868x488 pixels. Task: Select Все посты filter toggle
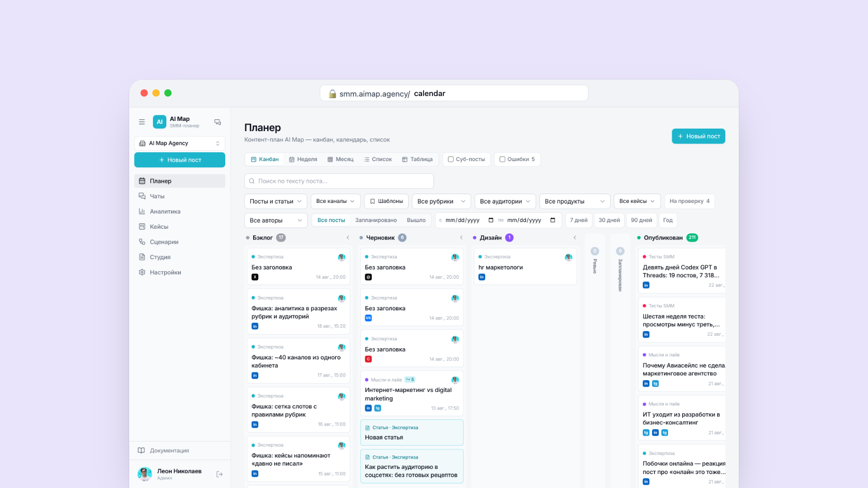[x=331, y=220]
